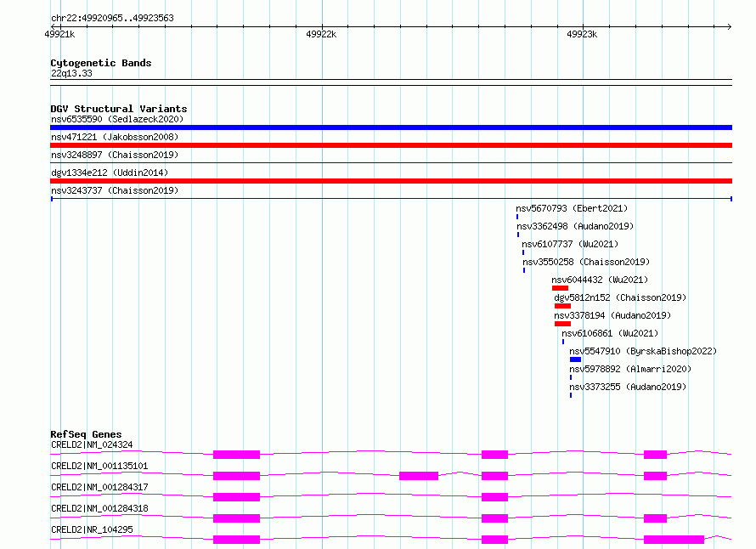
Task: Click variant label nsv3243737 (Chaisson2019)
Action: (115, 190)
